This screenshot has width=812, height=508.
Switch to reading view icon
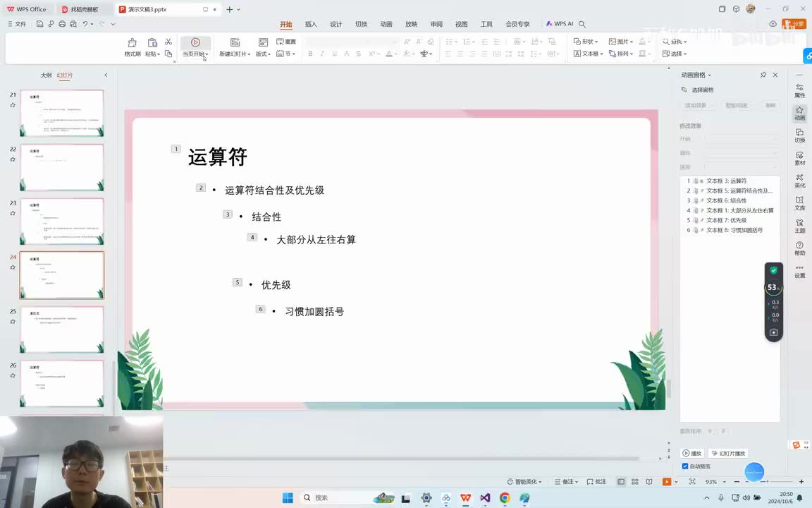(x=649, y=482)
